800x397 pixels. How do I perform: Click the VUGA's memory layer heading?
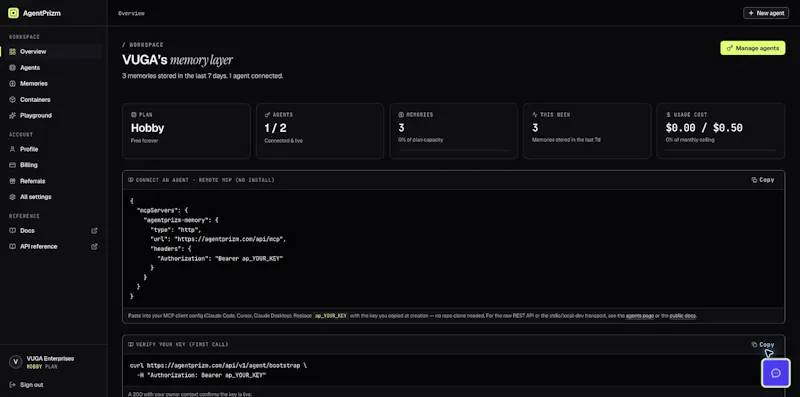click(178, 60)
